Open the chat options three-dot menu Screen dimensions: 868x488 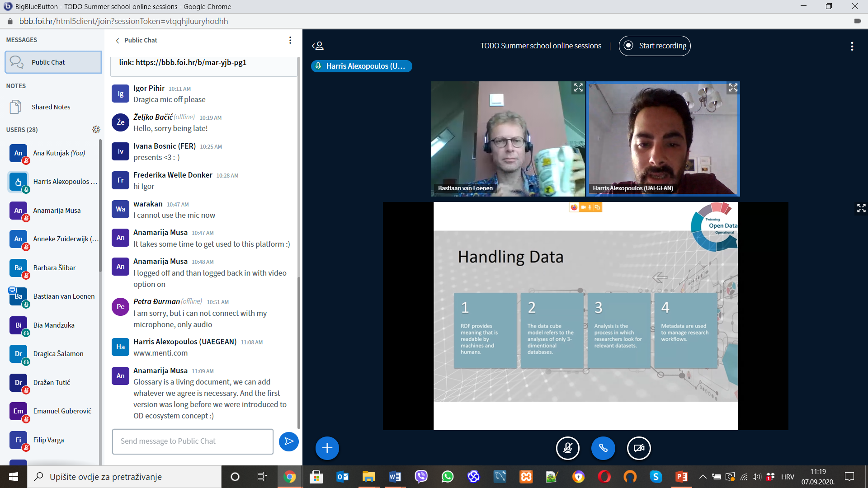(x=290, y=40)
